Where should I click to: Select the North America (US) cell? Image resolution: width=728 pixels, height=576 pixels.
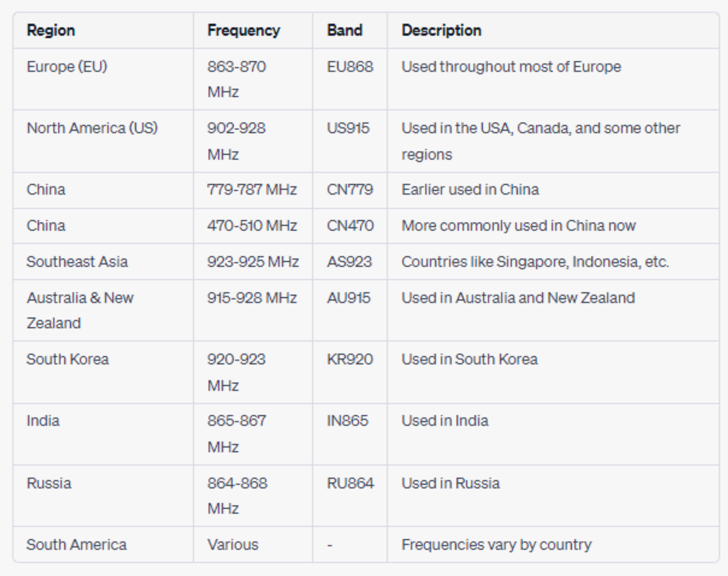[x=92, y=128]
